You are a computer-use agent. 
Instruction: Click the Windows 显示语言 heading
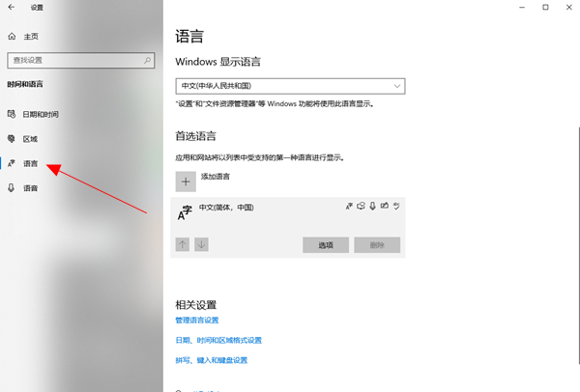tap(217, 62)
